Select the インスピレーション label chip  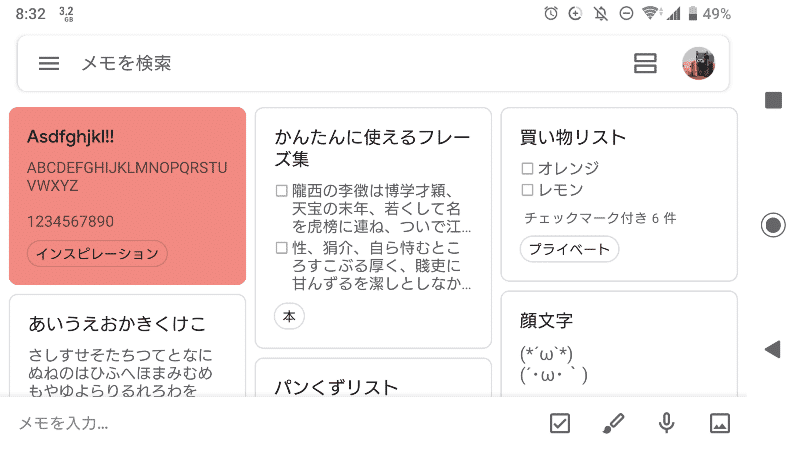pos(97,254)
